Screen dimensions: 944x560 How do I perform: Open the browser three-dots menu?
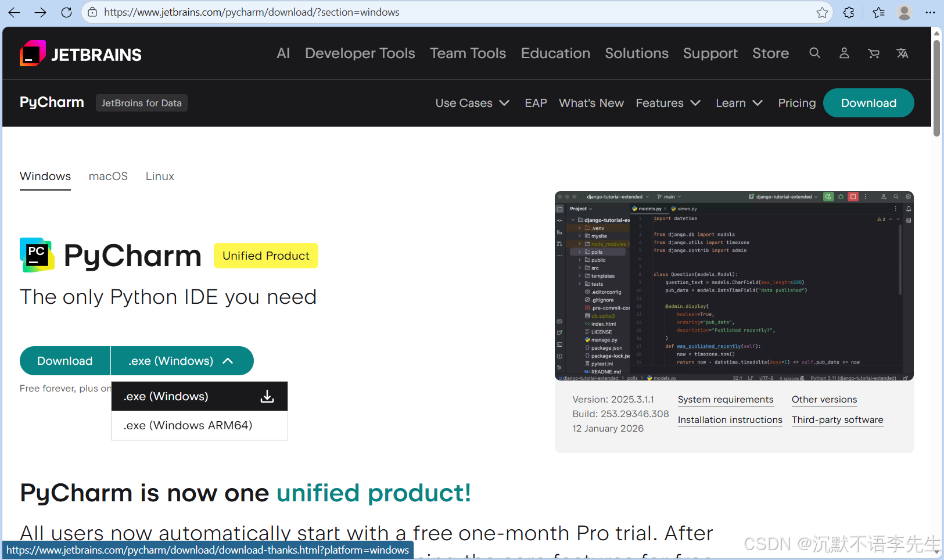coord(930,12)
